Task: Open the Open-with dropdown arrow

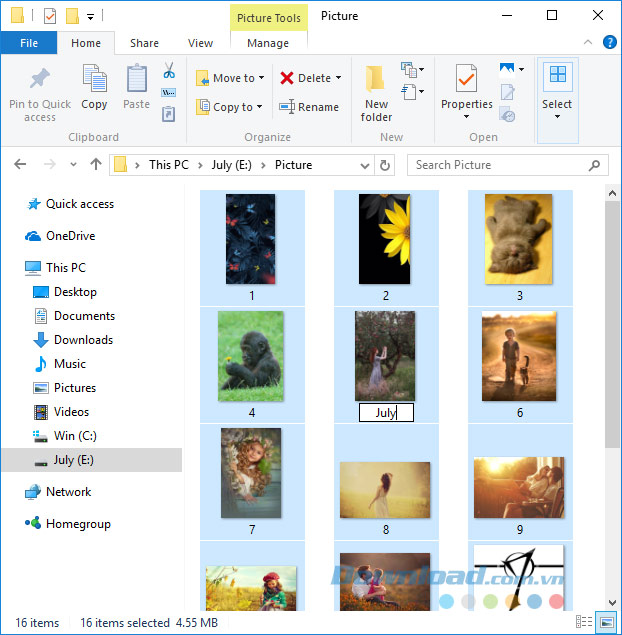Action: point(522,69)
